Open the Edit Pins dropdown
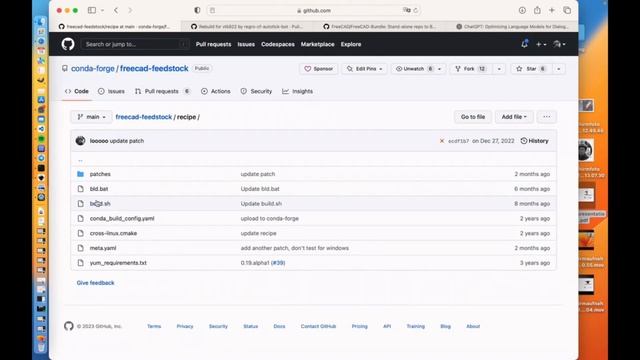This screenshot has width=640, height=360. [x=364, y=69]
